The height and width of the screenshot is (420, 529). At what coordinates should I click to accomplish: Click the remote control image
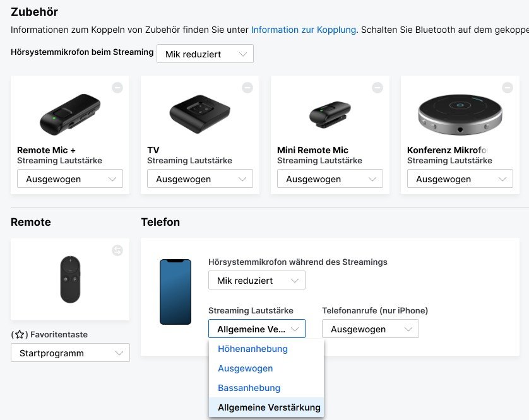click(70, 279)
